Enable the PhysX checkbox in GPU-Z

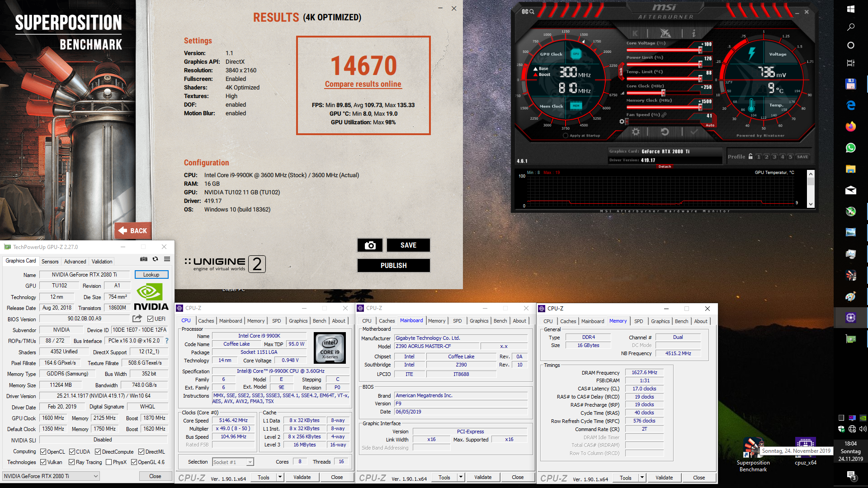click(x=108, y=462)
